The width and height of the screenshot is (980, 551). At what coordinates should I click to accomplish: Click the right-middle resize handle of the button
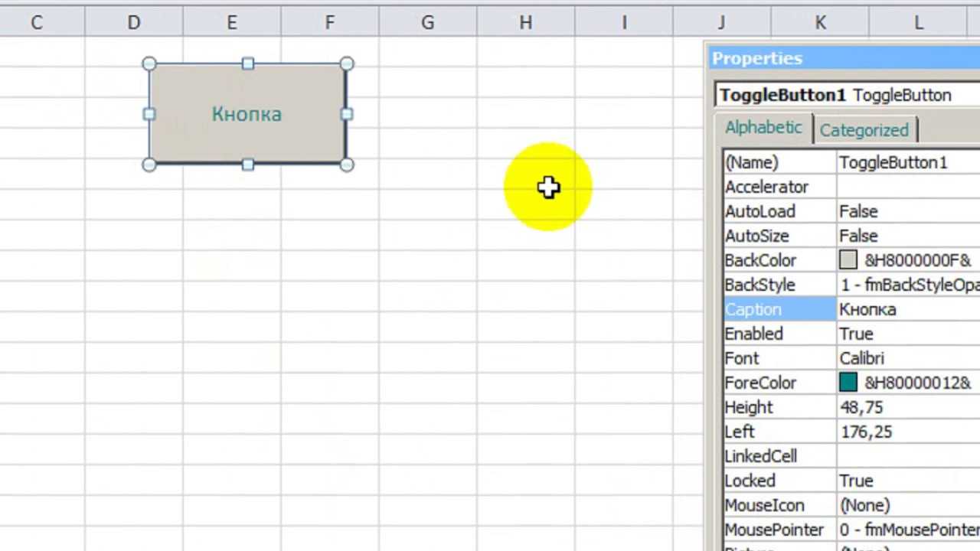(x=346, y=114)
